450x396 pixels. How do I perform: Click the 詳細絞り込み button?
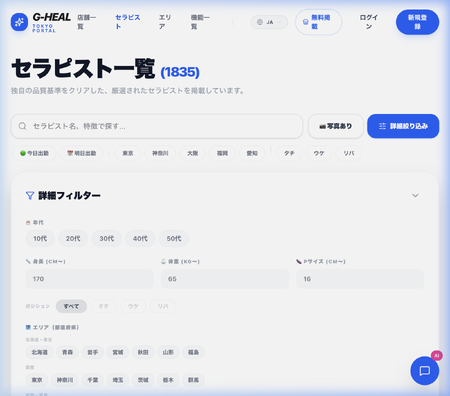(403, 126)
